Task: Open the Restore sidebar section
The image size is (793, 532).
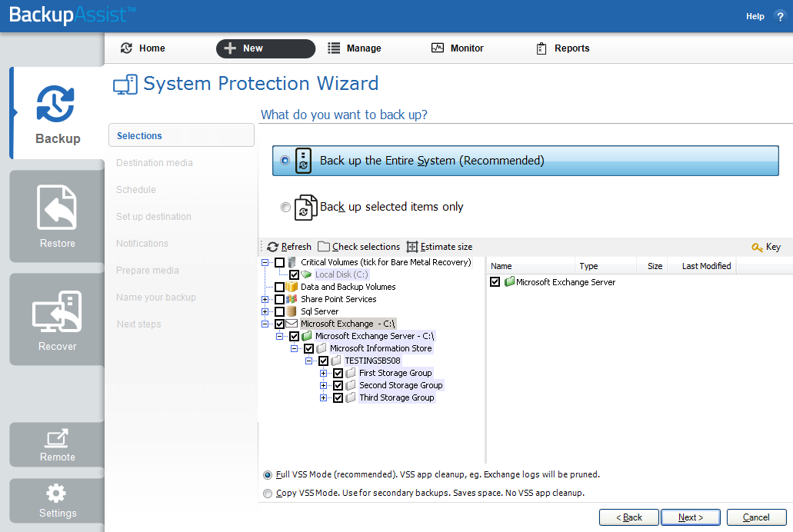Action: click(x=57, y=216)
